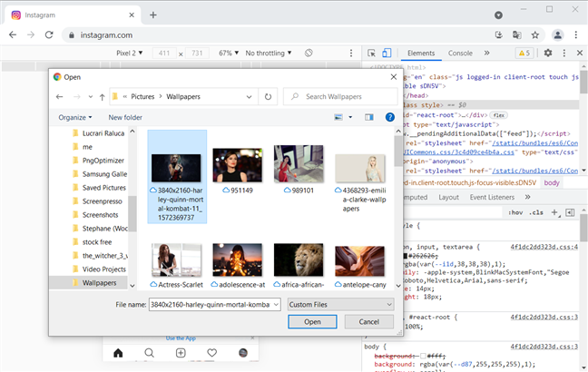The height and width of the screenshot is (372, 588).
Task: Toggle the .cls element classes button
Action: 537,212
